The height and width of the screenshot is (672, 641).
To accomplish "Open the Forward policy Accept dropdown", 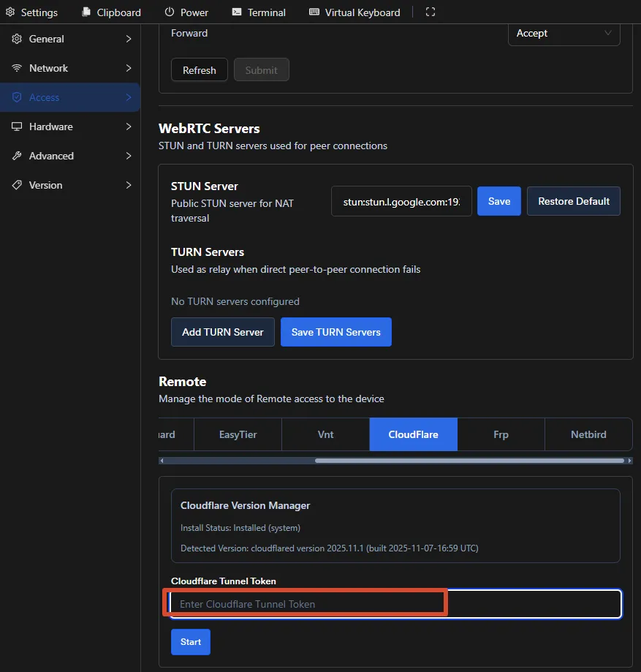I will pos(564,34).
